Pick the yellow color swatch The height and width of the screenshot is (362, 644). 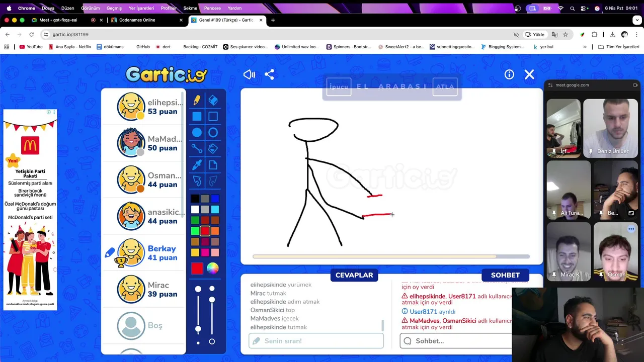195,252
